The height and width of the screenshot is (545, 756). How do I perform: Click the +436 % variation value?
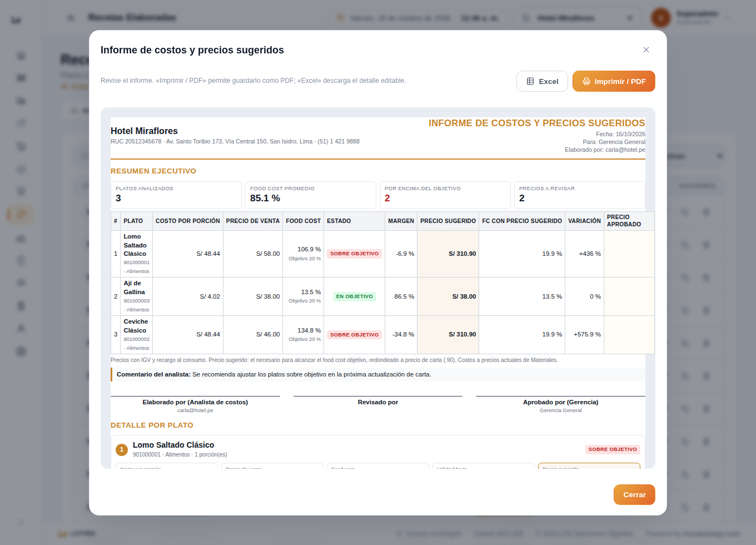pos(590,254)
